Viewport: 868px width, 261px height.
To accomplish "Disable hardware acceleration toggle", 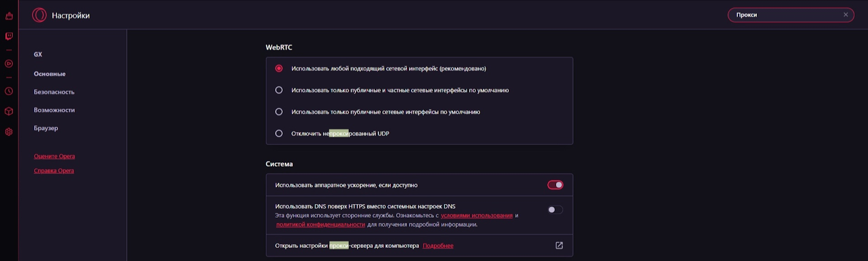I will point(555,185).
